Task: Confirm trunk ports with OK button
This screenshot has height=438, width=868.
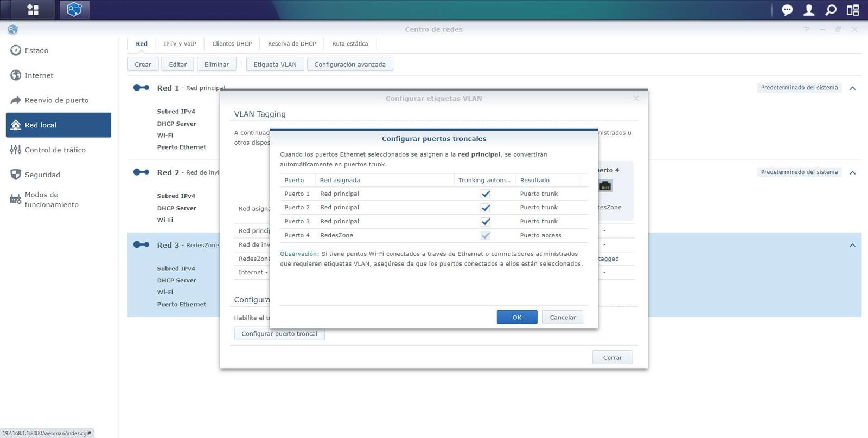Action: tap(517, 317)
